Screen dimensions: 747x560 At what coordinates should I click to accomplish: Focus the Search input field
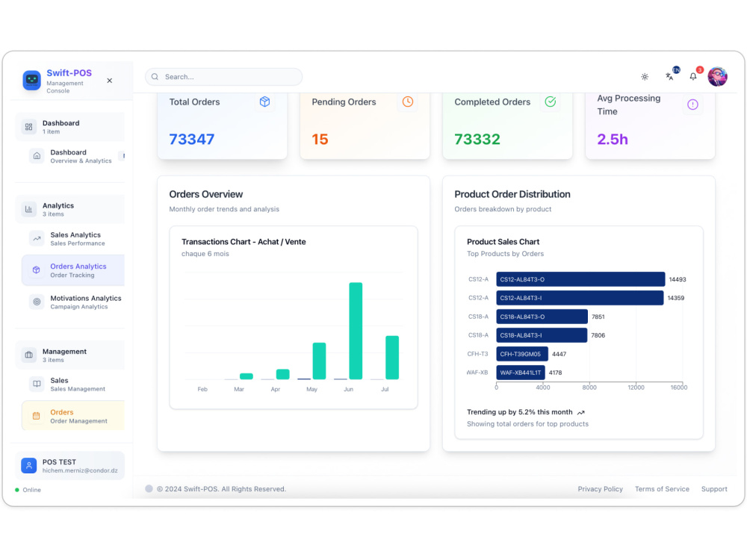(224, 77)
